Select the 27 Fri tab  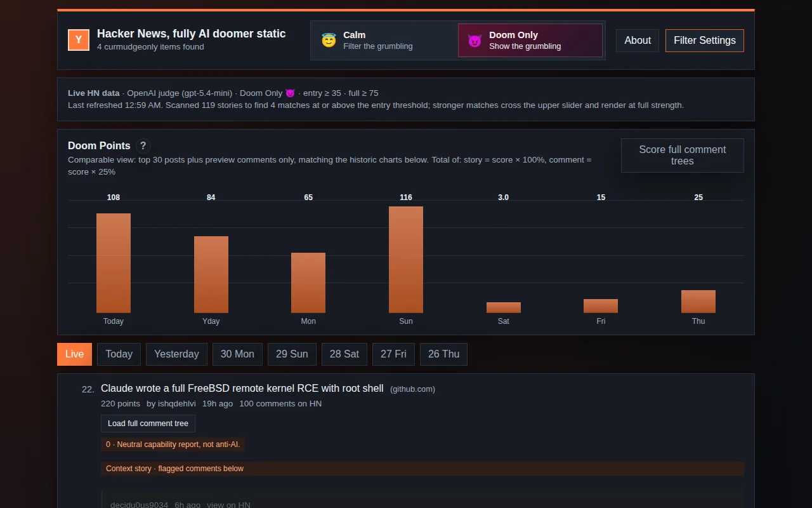(393, 354)
